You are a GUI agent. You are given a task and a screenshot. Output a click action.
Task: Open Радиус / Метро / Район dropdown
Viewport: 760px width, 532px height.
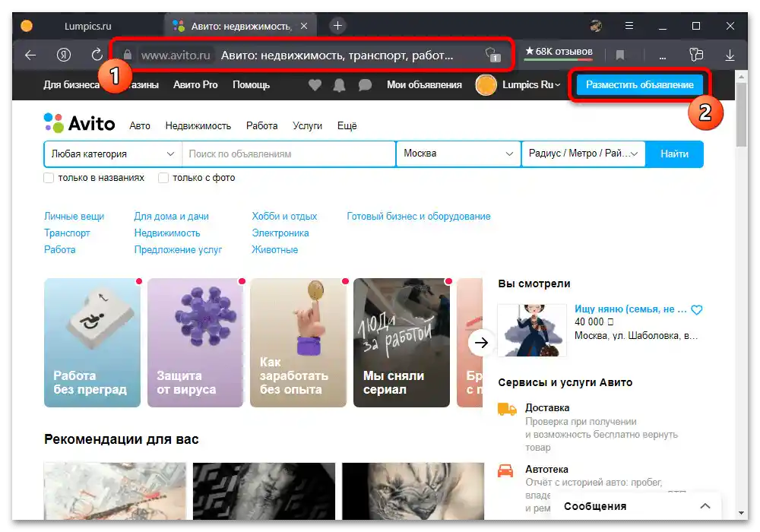click(583, 154)
